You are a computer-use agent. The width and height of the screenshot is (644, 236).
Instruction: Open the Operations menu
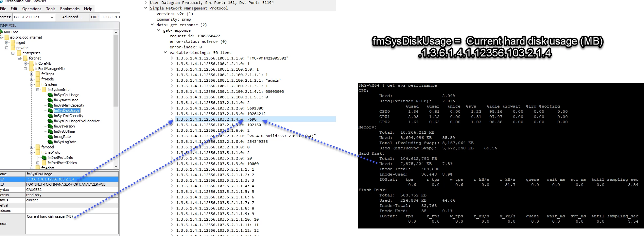click(32, 9)
